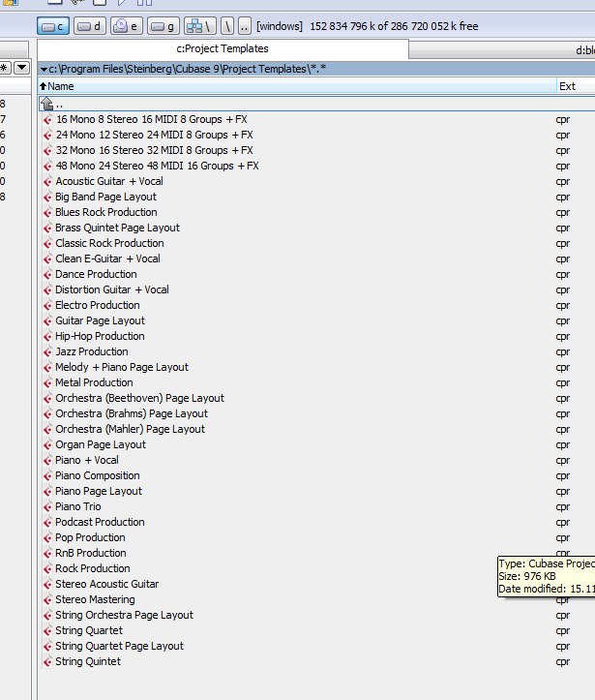Screen dimensions: 595x700
Task: Switch to drive g
Action: pyautogui.click(x=163, y=26)
